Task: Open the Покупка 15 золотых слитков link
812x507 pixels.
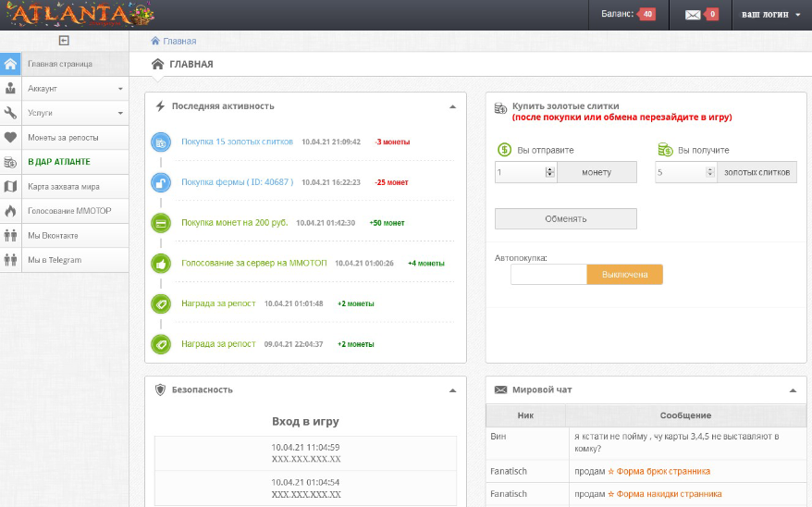Action: 237,142
